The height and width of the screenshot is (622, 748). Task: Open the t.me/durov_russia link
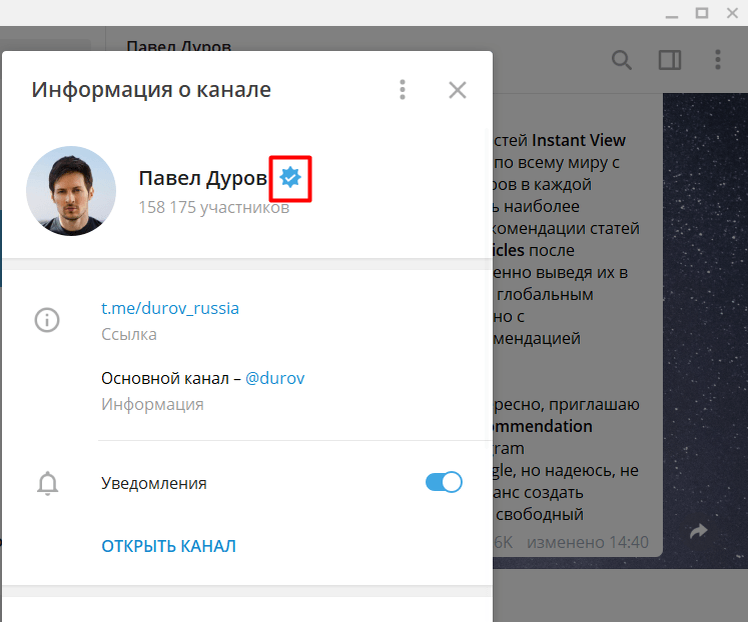(170, 308)
